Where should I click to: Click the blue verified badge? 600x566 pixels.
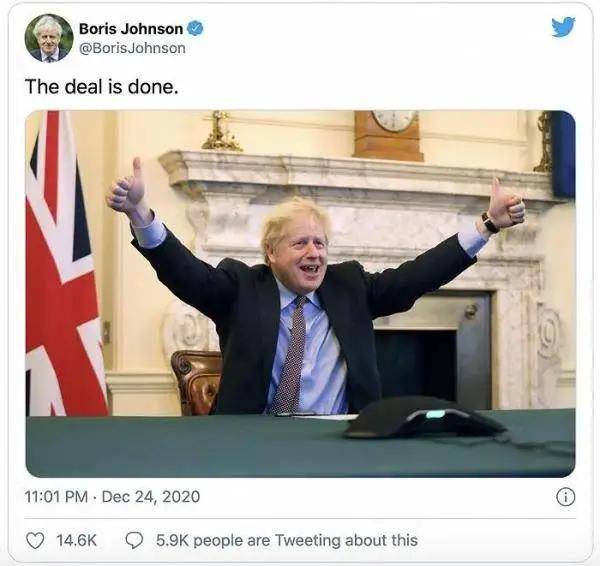click(x=195, y=29)
